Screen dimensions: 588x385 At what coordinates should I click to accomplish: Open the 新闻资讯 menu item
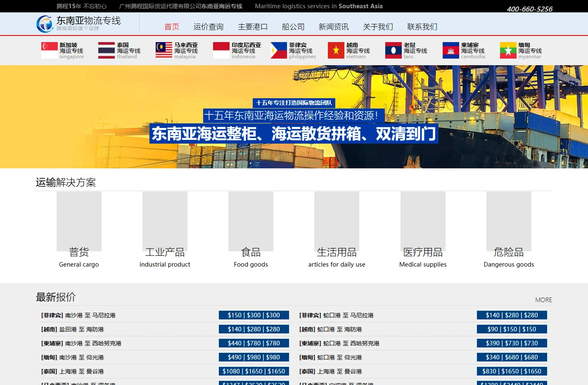334,27
